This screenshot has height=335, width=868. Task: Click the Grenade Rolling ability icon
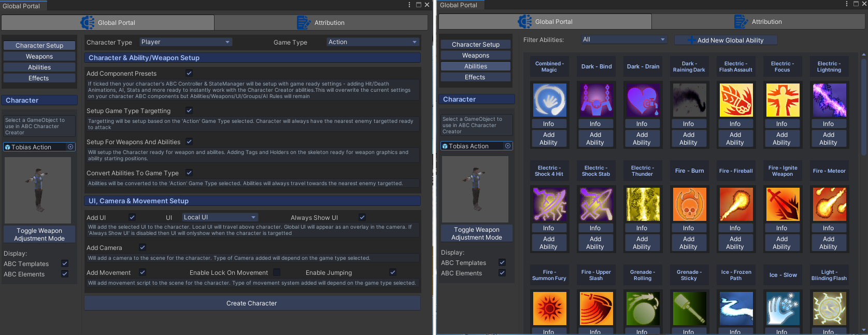643,309
